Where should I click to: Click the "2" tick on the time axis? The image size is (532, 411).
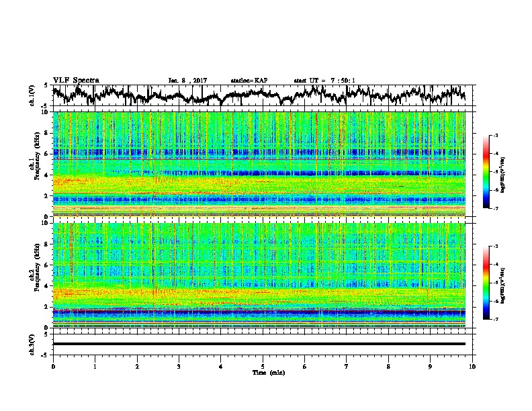pos(137,367)
